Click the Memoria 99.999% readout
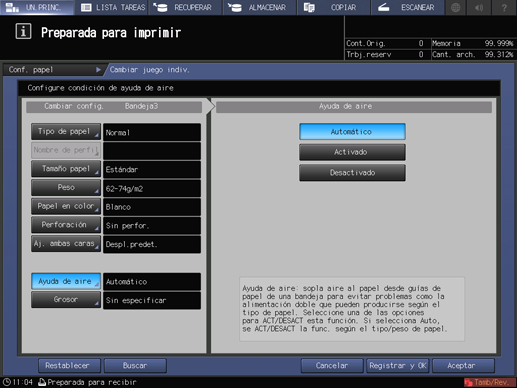 472,44
